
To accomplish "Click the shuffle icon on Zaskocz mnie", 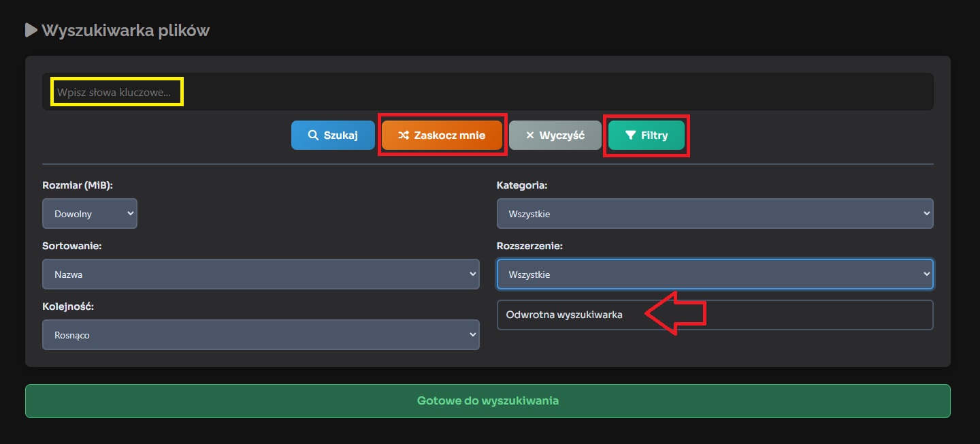I will tap(404, 136).
